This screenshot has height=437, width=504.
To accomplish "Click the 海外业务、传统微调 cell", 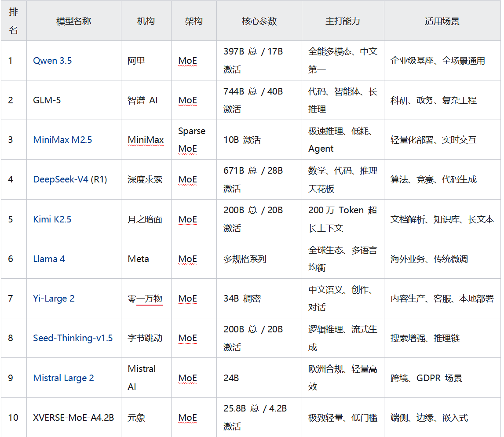I will 442,259.
